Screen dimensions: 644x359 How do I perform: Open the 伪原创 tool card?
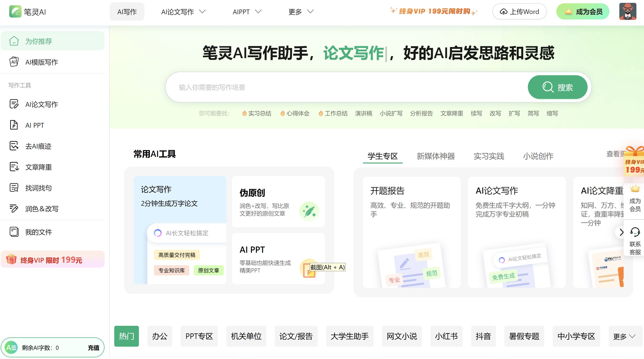coord(278,202)
